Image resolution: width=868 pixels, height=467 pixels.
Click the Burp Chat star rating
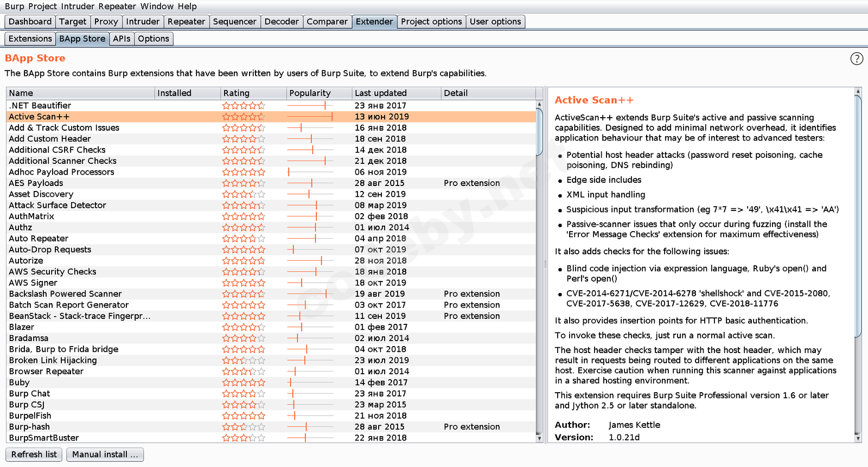pos(244,394)
